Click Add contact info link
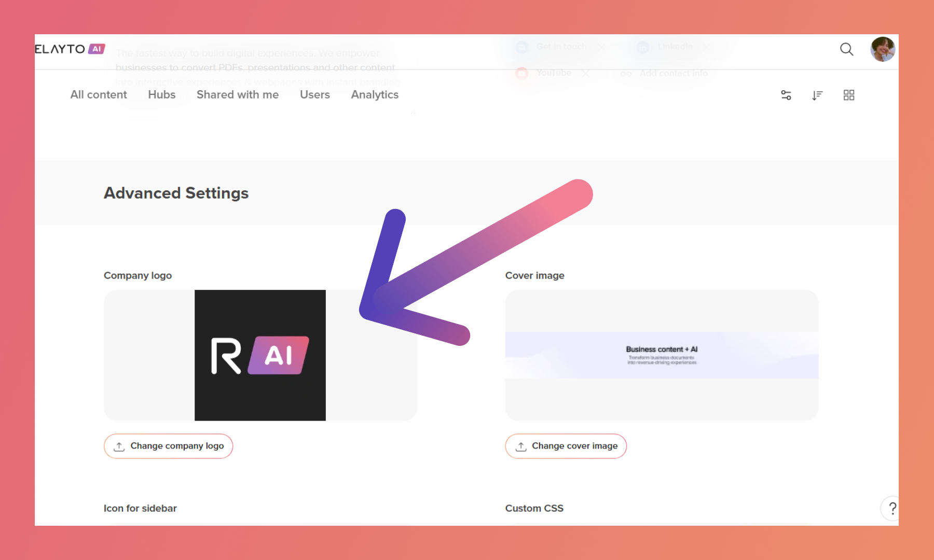This screenshot has height=560, width=934. point(673,73)
